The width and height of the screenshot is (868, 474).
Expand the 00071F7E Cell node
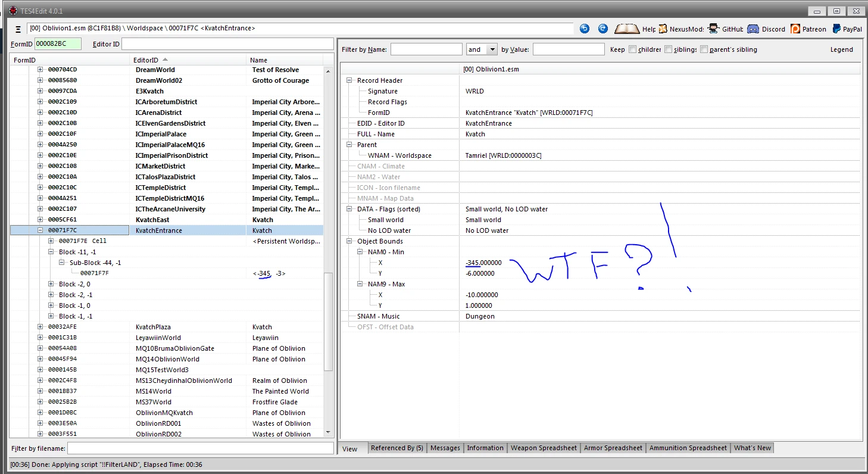click(x=51, y=241)
